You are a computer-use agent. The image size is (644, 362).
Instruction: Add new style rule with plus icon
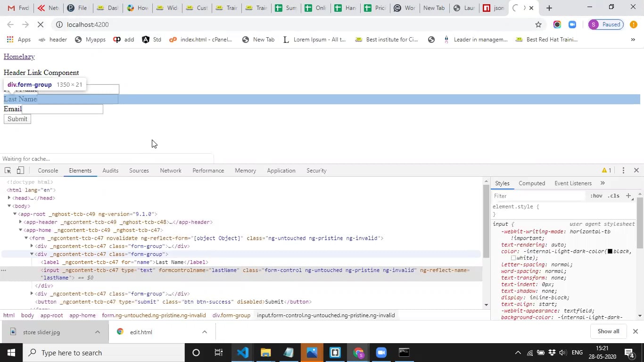(x=628, y=196)
